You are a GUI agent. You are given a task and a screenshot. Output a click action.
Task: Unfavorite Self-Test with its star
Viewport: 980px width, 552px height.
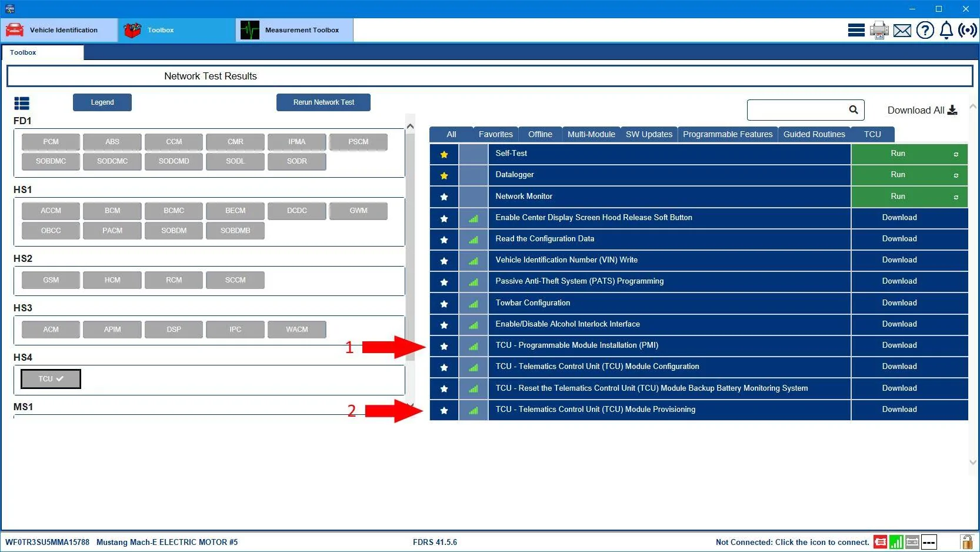click(x=444, y=154)
